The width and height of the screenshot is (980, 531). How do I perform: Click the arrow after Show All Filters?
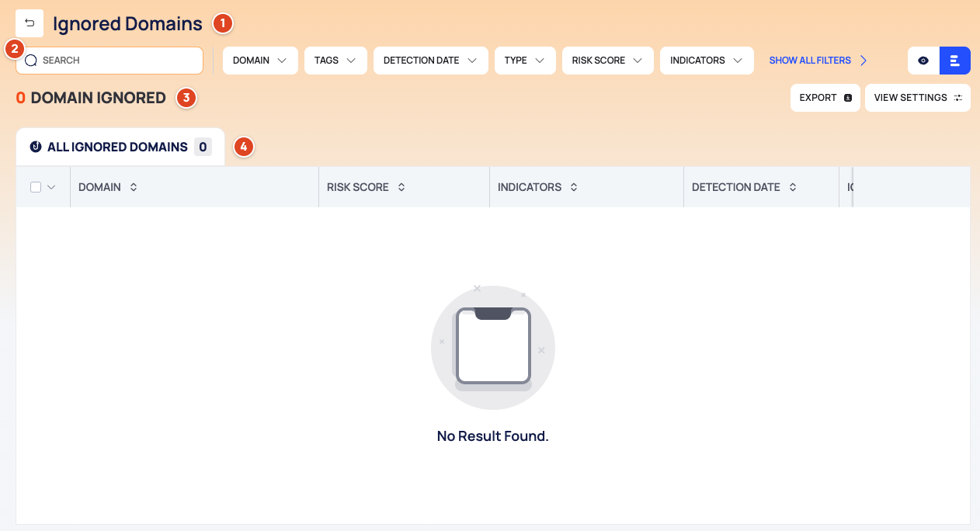coord(864,61)
